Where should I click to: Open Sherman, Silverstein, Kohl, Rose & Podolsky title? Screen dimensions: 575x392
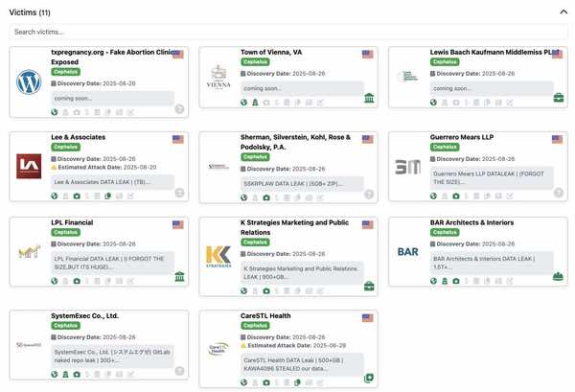(295, 142)
